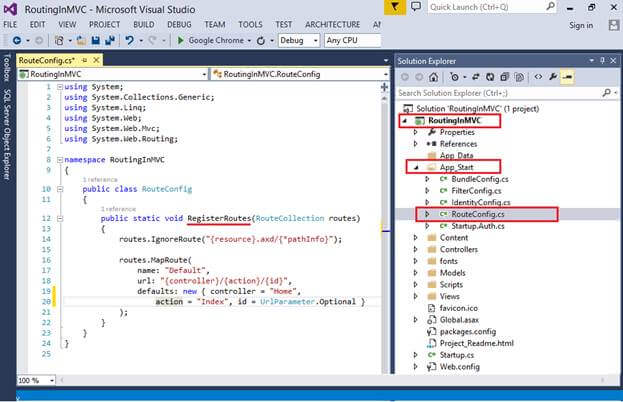
Task: Click the Refresh browser icon in the toolbar
Action: pos(261,41)
